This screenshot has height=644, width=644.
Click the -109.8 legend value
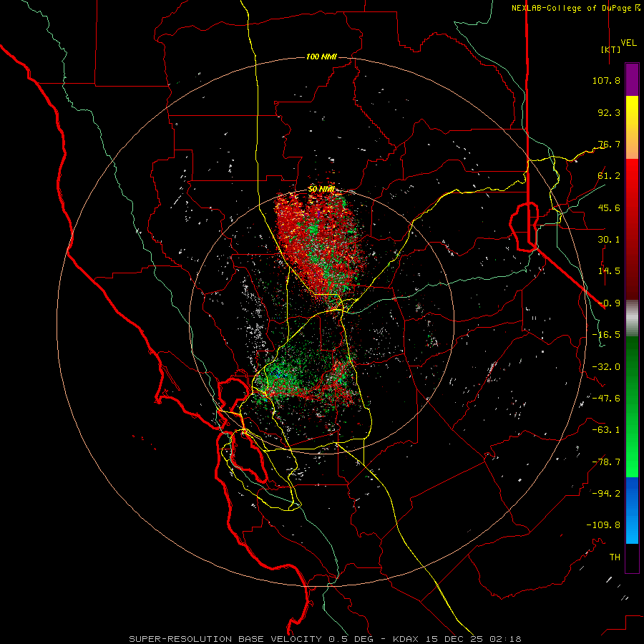(x=603, y=525)
